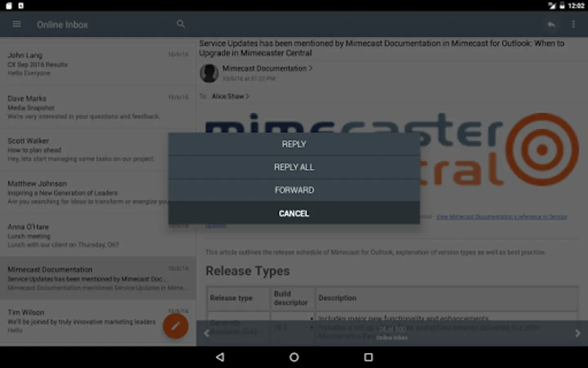Screen dimensions: 588x368
Task: Open John Lang CX Sep 2016 email
Action: point(98,64)
